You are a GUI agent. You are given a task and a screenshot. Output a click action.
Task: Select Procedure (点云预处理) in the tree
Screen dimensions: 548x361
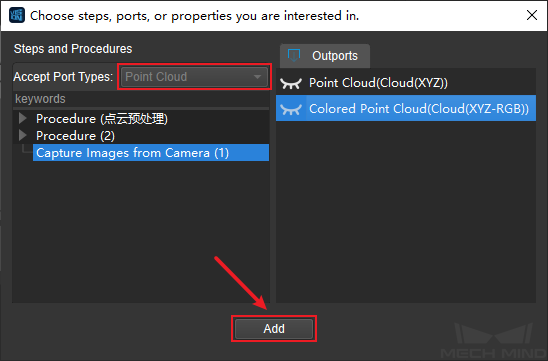(102, 119)
